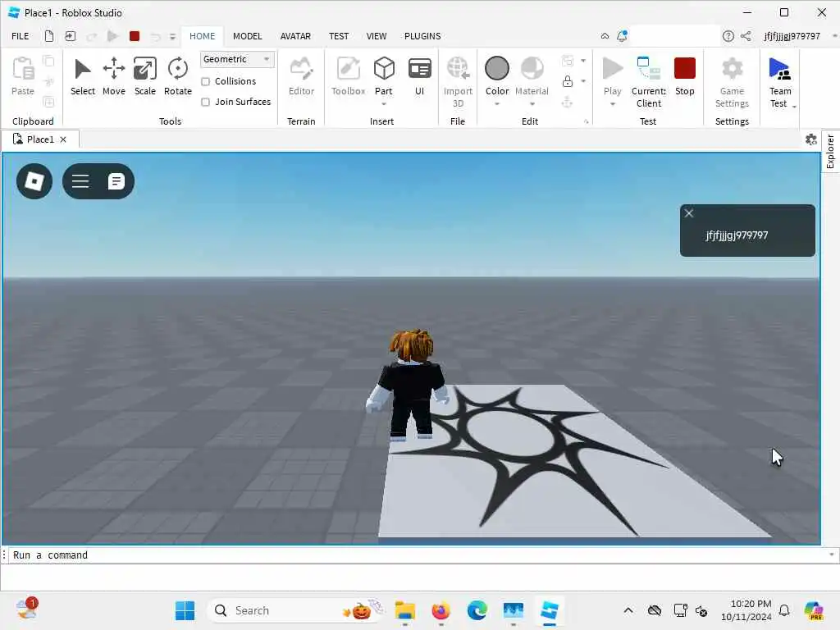Click the Lock tool icon

coord(568,81)
